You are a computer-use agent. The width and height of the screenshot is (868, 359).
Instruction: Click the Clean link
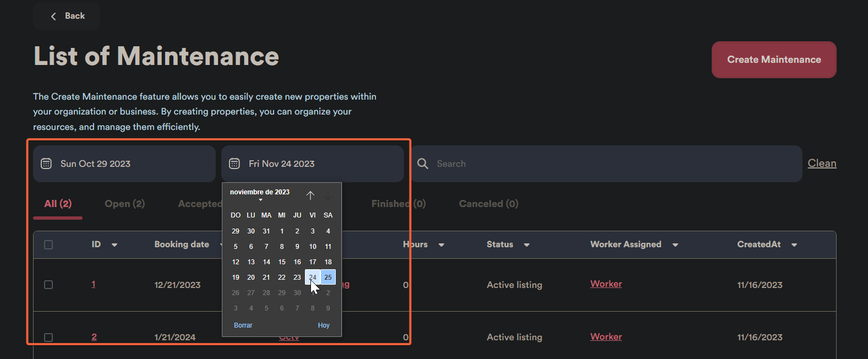tap(822, 164)
